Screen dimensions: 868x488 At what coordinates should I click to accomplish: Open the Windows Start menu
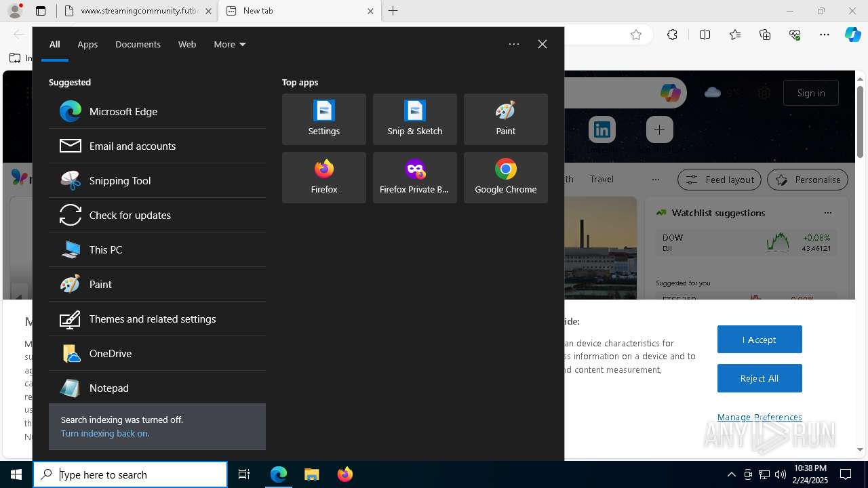(16, 474)
